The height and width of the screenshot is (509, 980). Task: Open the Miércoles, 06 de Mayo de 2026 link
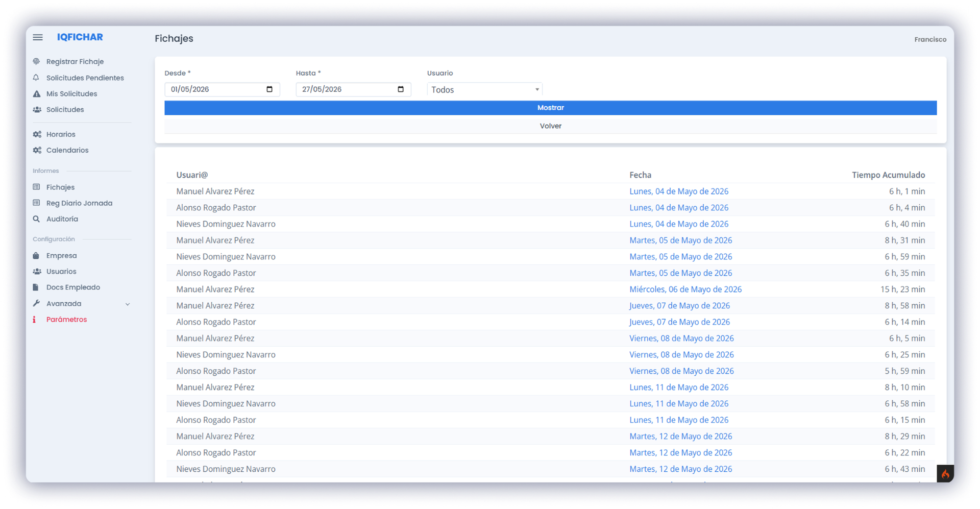685,289
